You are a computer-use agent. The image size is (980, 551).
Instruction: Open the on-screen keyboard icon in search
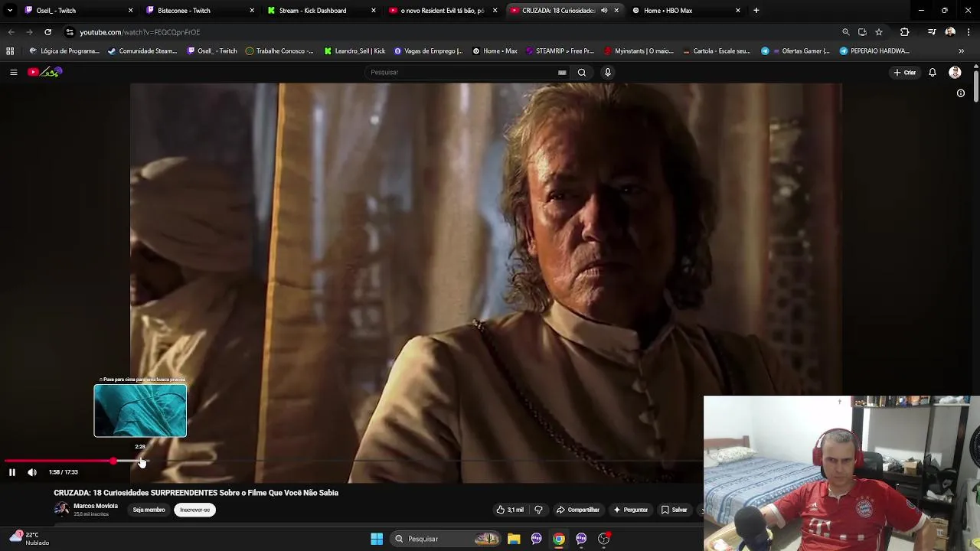(x=562, y=73)
